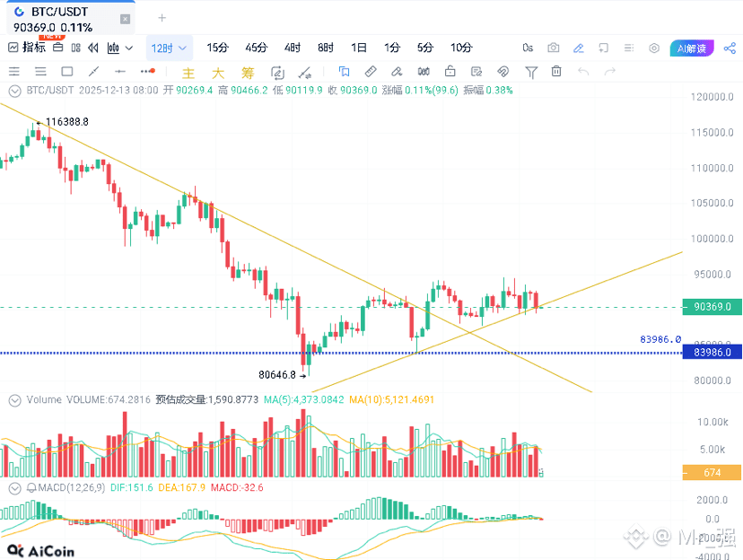Toggle the 筹 chip distribution indicator

click(x=248, y=73)
